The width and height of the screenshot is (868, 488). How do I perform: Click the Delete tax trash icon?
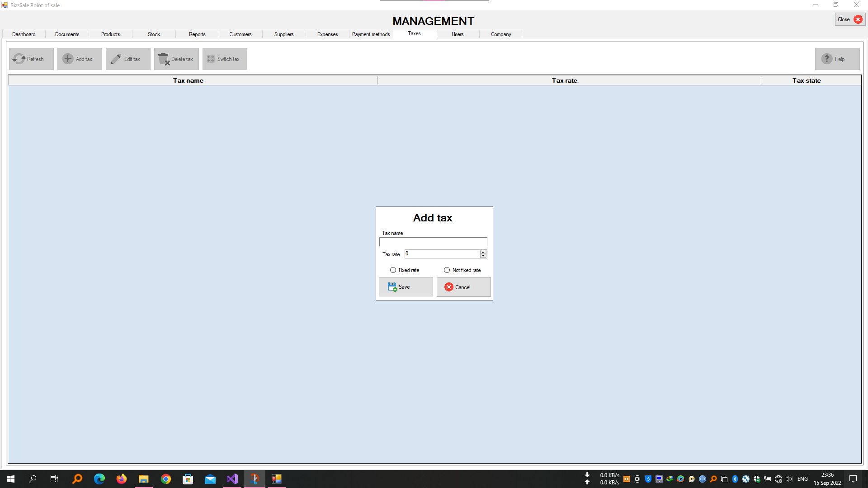pyautogui.click(x=164, y=59)
